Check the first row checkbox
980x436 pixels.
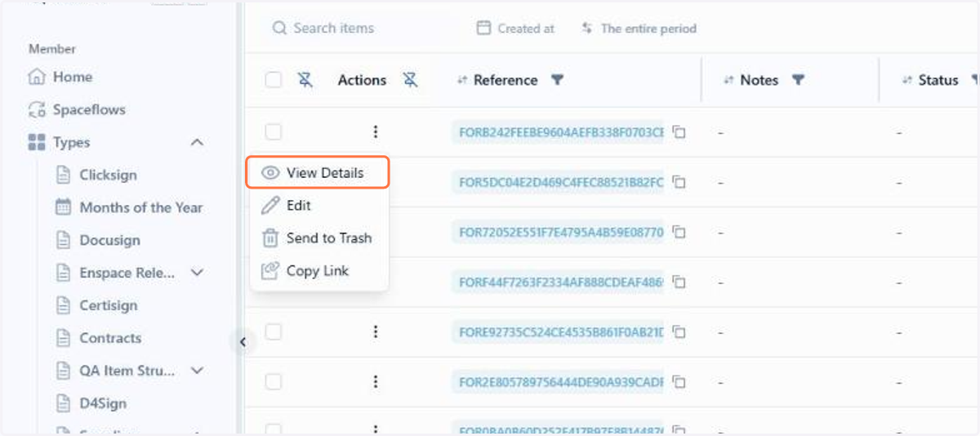pos(274,131)
